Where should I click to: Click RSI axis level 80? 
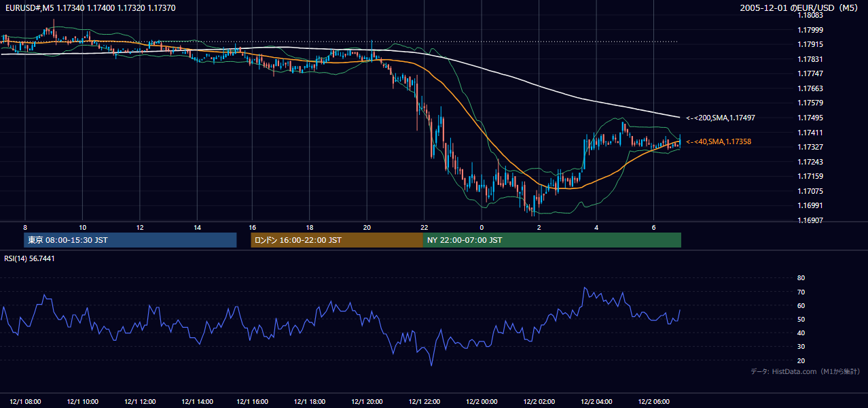801,278
